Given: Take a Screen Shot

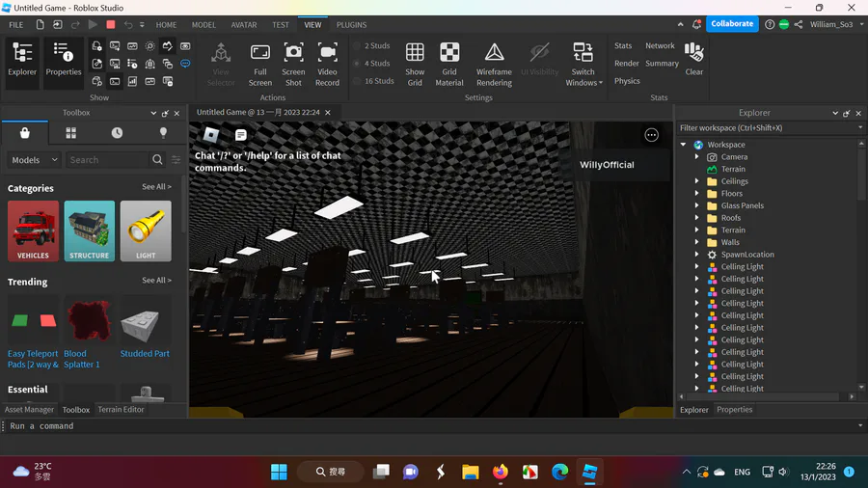Looking at the screenshot, I should 293,65.
